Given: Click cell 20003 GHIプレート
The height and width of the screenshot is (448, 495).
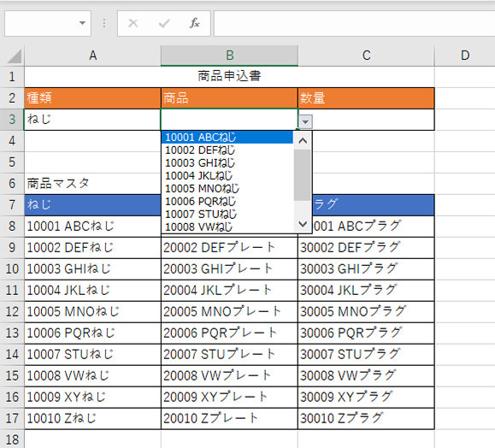Looking at the screenshot, I should [229, 269].
